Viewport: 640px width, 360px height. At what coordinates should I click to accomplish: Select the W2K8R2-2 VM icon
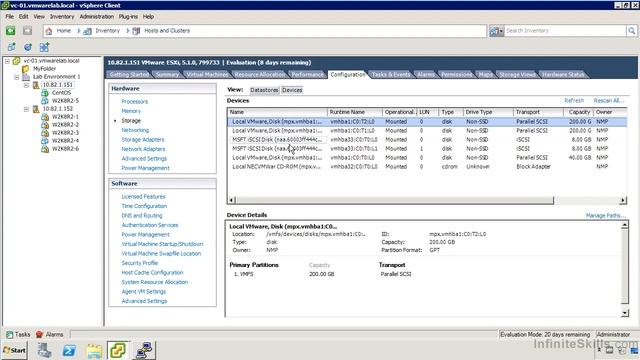(45, 125)
